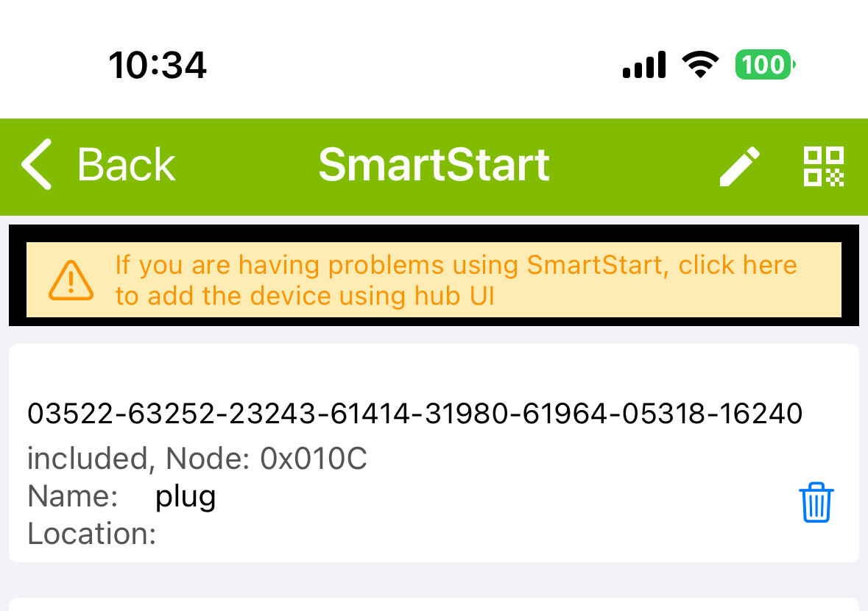
Task: Tap the partially visible card at bottom
Action: click(x=434, y=604)
